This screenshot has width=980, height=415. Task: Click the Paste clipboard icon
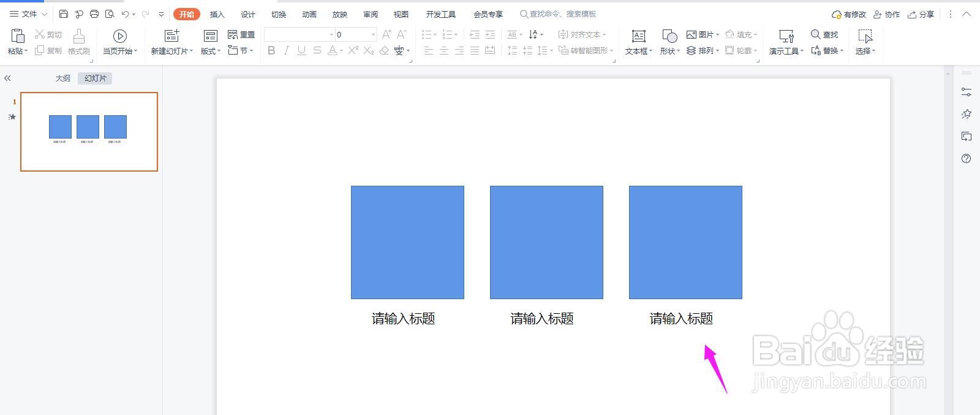pyautogui.click(x=18, y=36)
